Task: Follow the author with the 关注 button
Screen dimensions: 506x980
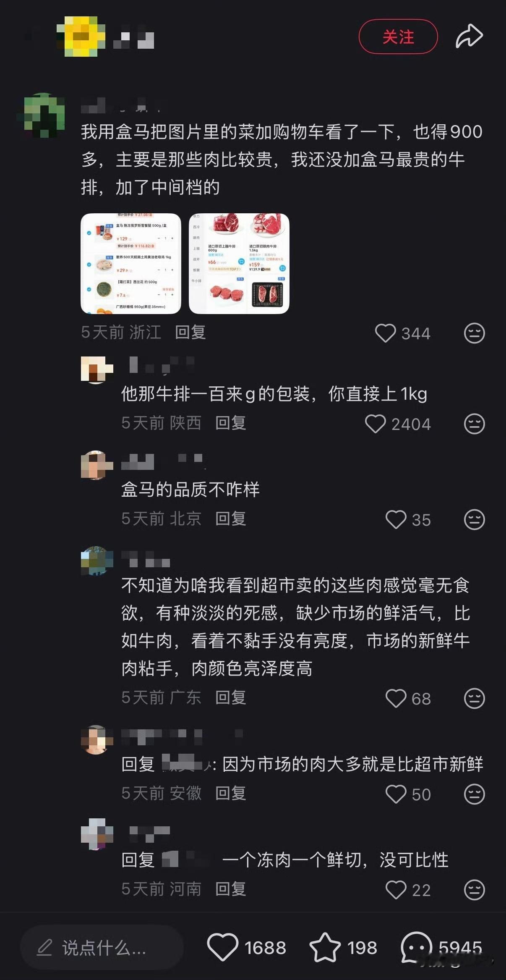Action: click(x=398, y=37)
